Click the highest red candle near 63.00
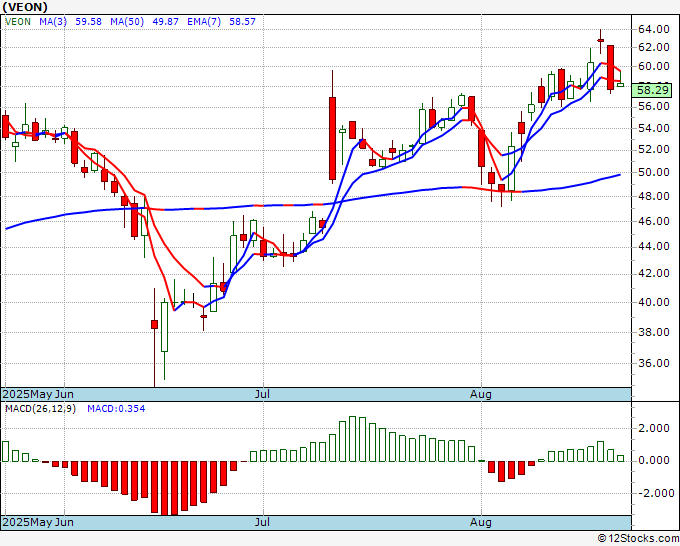This screenshot has height=546, width=680. click(x=601, y=40)
